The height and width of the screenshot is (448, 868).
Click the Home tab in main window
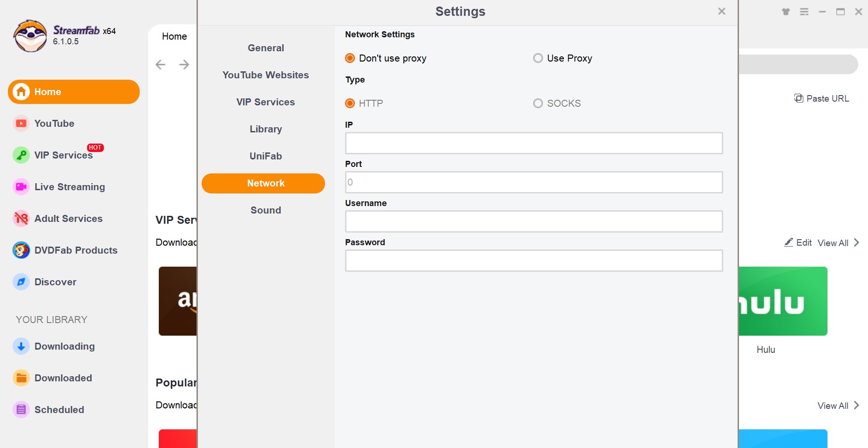click(174, 36)
